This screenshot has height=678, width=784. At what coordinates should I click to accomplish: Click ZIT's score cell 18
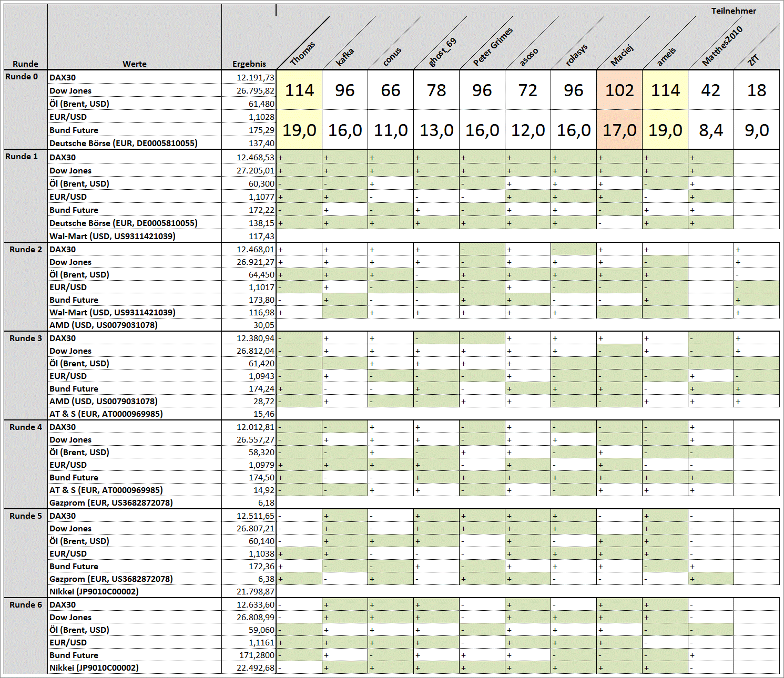[x=757, y=90]
